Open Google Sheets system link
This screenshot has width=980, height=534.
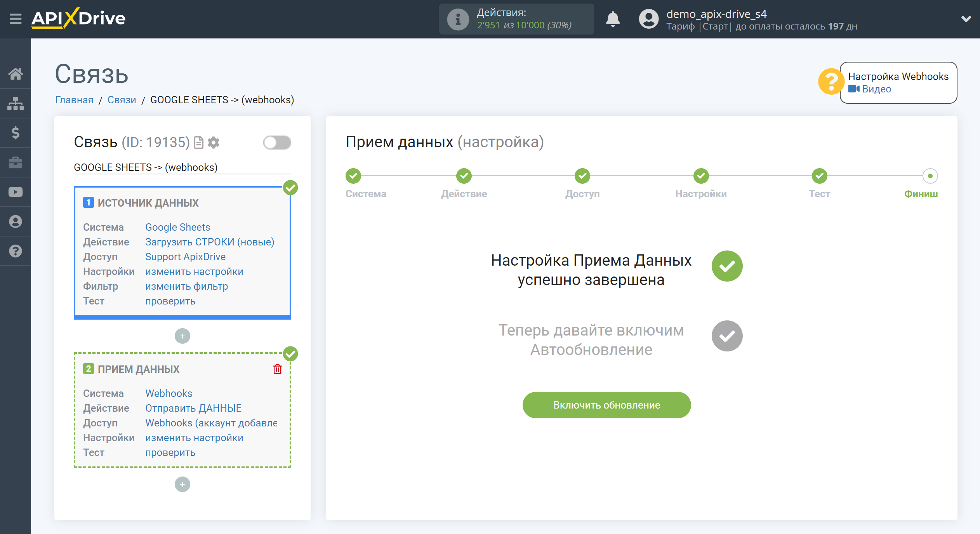click(177, 227)
